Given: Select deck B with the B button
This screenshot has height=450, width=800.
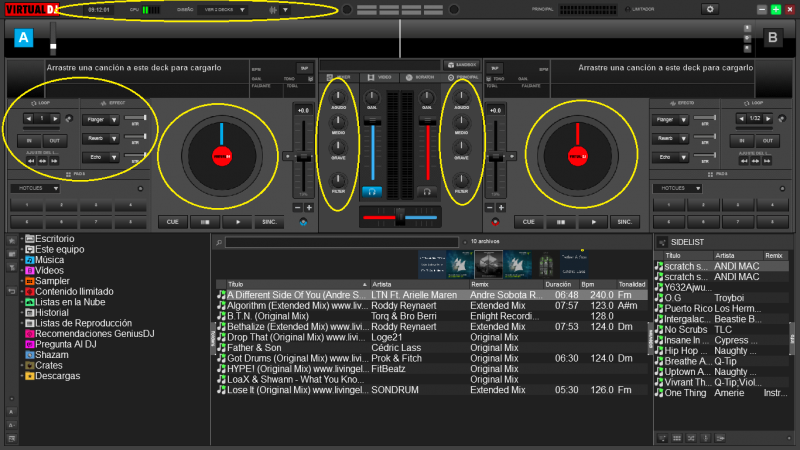Looking at the screenshot, I should pyautogui.click(x=772, y=38).
